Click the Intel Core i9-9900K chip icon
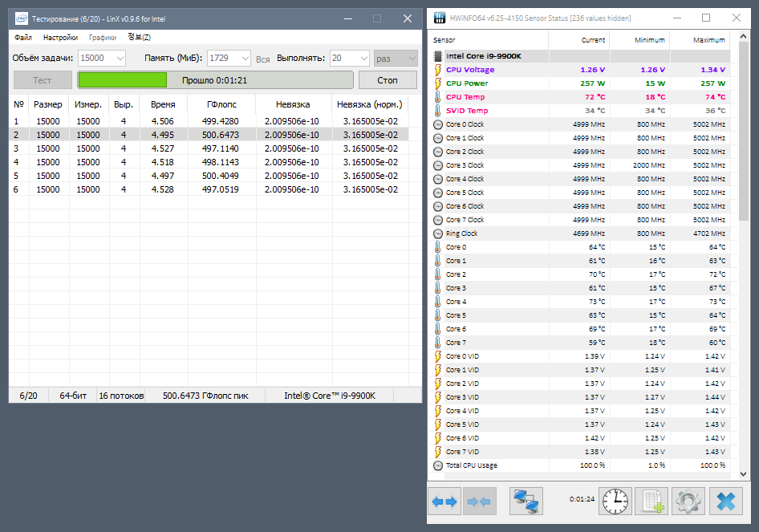Screen dimensions: 759x532 (437, 56)
